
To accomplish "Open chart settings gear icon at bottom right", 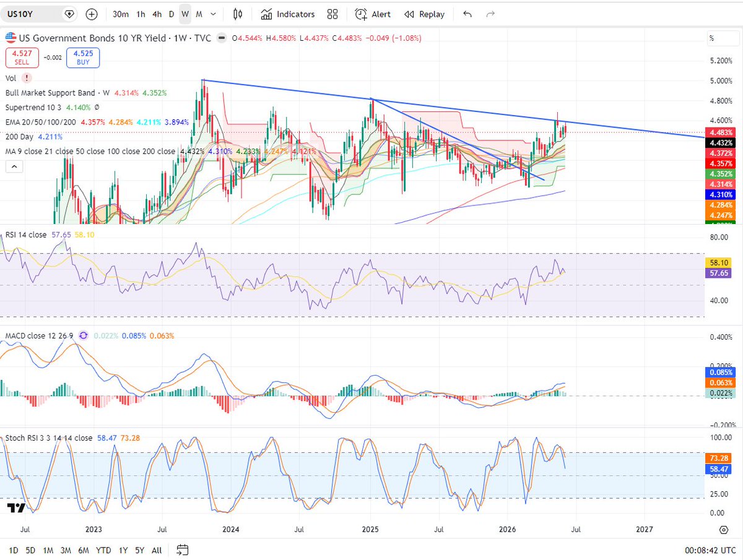I will 724,530.
